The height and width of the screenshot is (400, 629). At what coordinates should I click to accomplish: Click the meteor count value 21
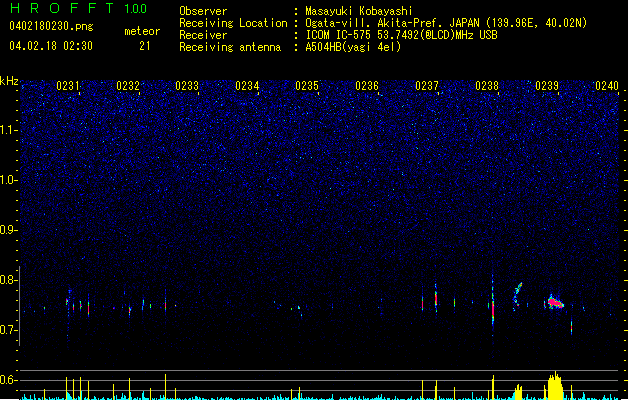(144, 46)
